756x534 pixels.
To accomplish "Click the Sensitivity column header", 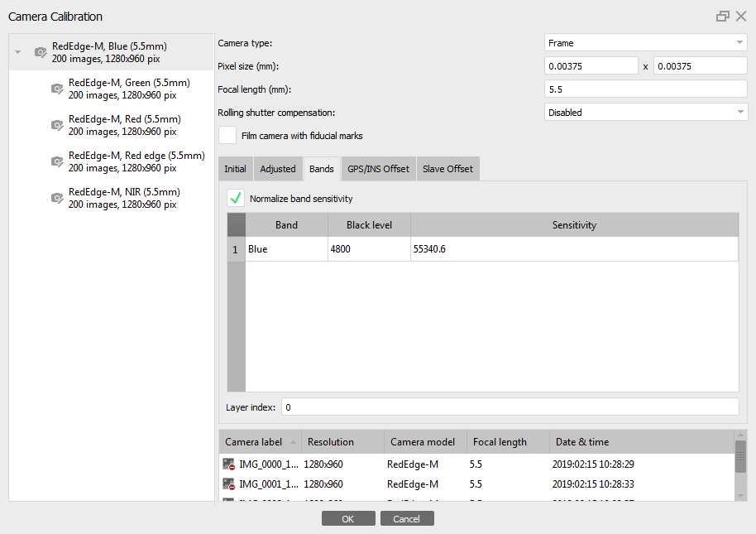I will [574, 225].
